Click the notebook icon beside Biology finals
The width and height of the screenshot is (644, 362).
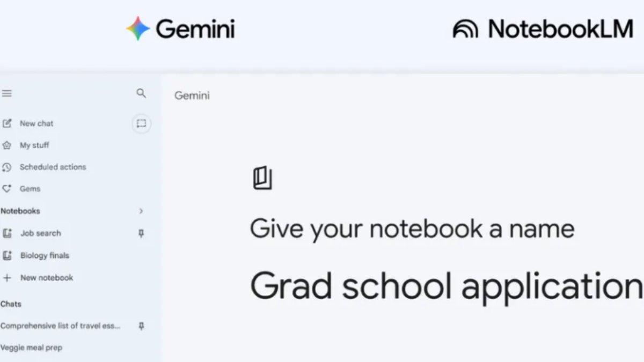tap(7, 255)
